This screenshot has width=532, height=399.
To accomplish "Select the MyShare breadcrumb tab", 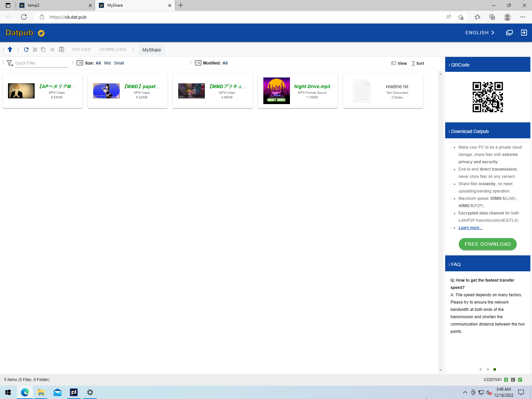I will [x=152, y=50].
